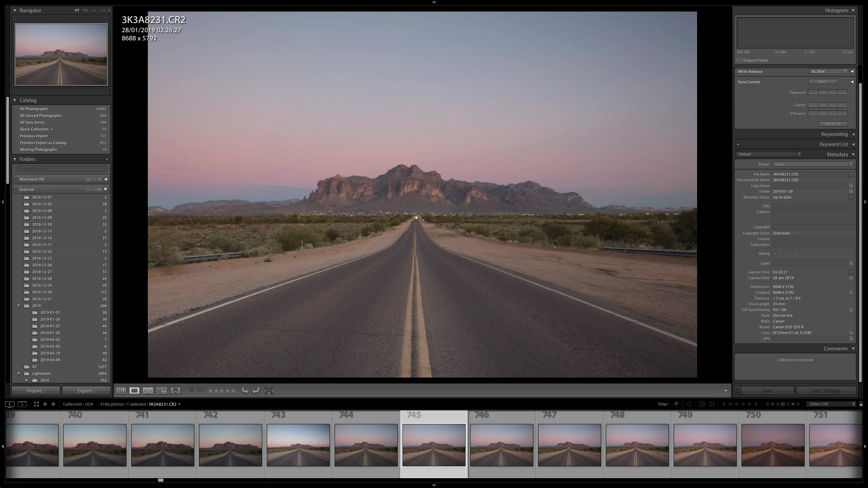Click the Import button

coord(36,390)
